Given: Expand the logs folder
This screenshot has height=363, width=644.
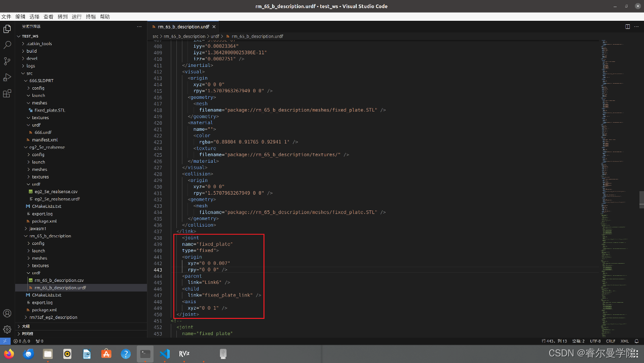Looking at the screenshot, I should pos(81,66).
